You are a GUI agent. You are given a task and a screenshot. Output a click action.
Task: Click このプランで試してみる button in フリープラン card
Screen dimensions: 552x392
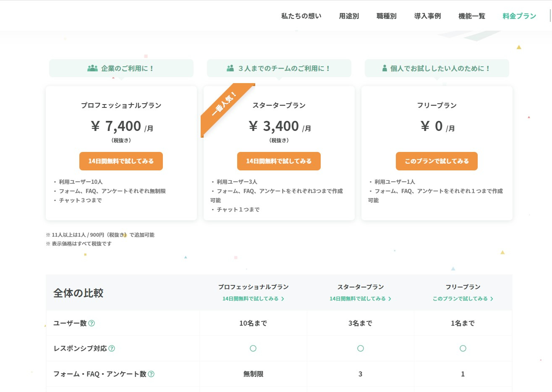[437, 161]
